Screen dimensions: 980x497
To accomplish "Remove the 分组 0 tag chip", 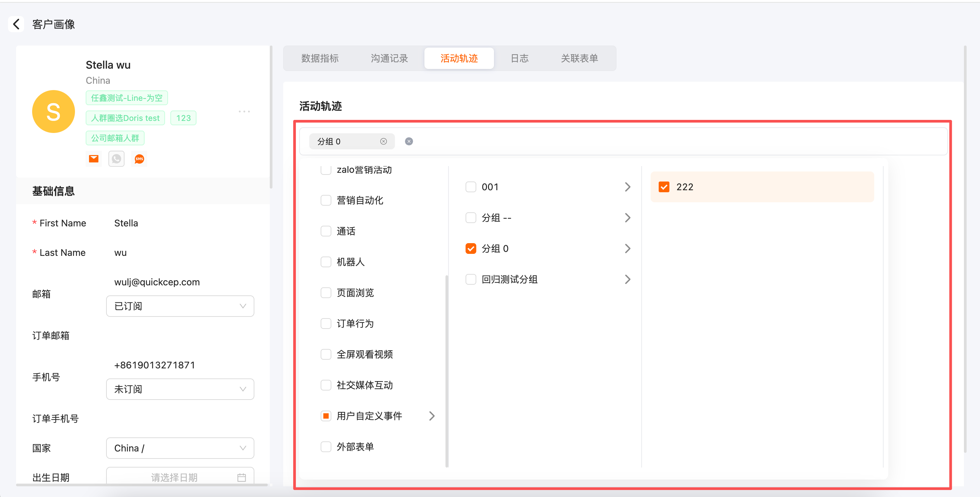I will [x=384, y=142].
